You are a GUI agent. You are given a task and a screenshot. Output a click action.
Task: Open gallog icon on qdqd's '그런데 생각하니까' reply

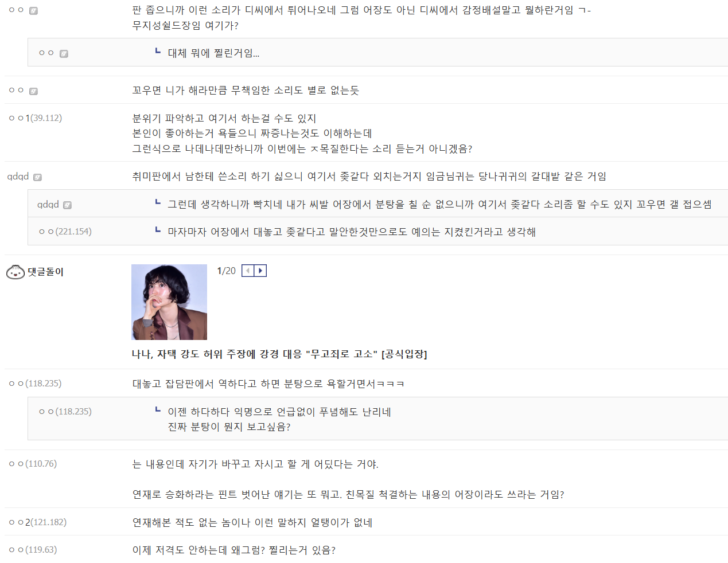(67, 205)
